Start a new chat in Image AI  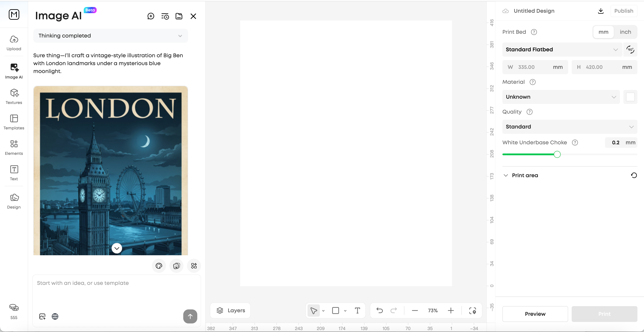click(x=151, y=16)
